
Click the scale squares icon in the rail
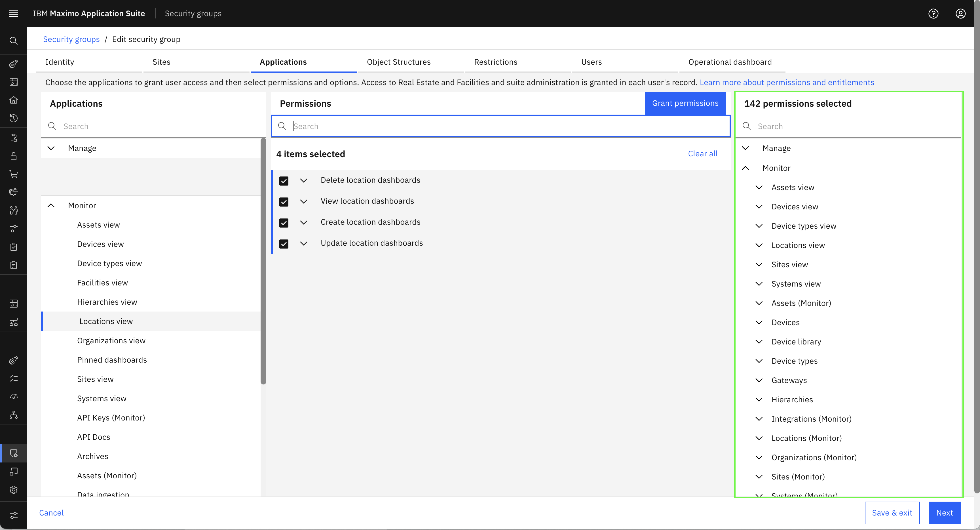coord(13,472)
